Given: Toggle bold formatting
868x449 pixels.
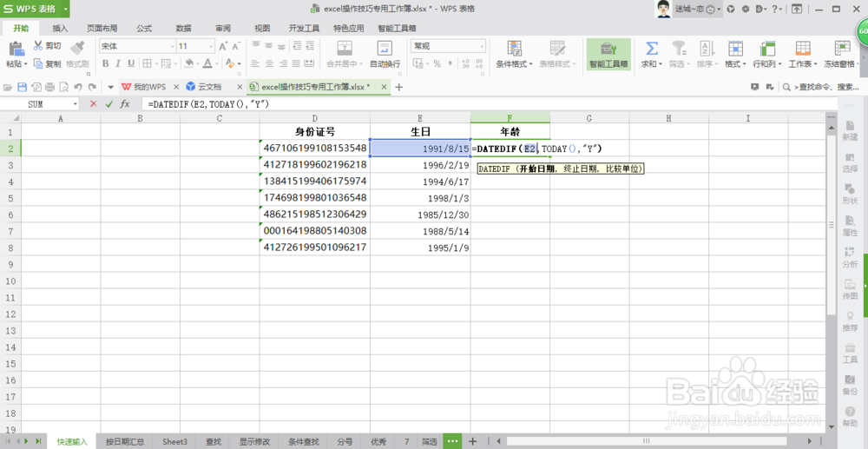Looking at the screenshot, I should pos(106,63).
